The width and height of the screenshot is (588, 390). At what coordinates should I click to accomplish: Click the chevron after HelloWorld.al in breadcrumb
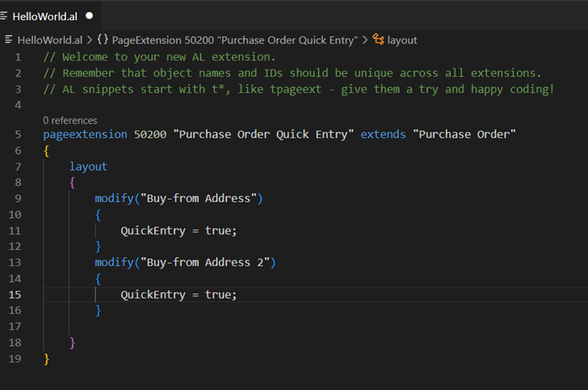(90, 40)
